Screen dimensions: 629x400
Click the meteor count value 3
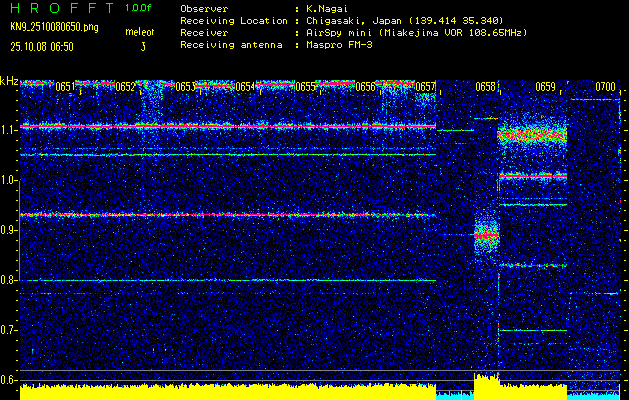(x=143, y=46)
